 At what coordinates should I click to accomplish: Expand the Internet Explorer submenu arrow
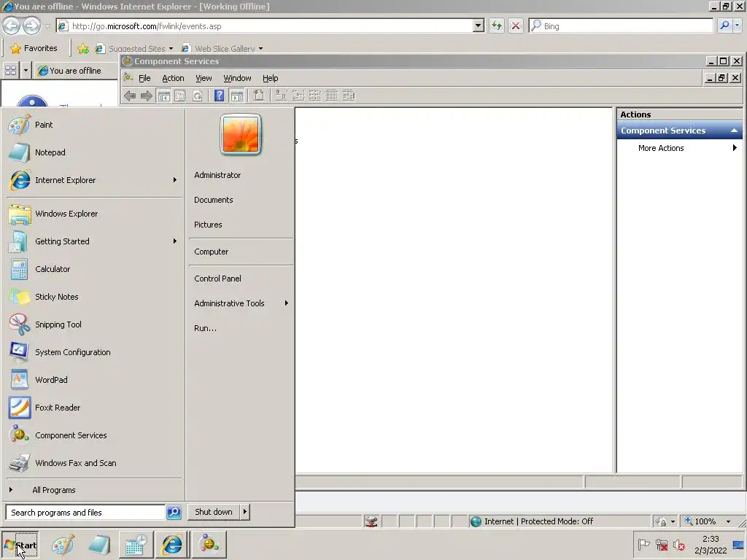tap(175, 180)
